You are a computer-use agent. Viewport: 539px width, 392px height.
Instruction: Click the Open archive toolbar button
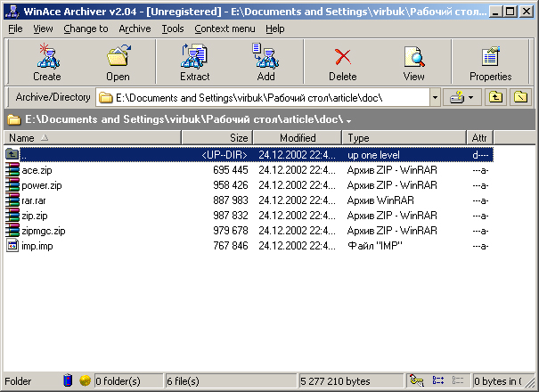(x=118, y=61)
